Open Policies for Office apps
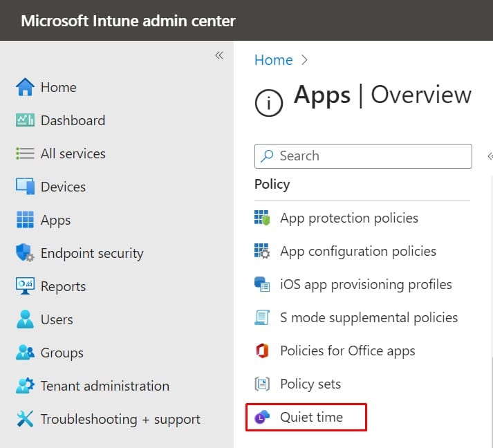 click(347, 351)
